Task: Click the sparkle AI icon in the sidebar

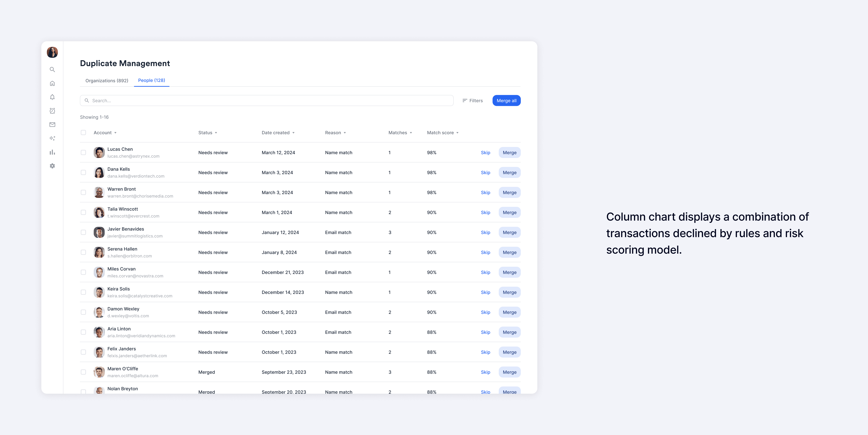Action: click(x=52, y=138)
